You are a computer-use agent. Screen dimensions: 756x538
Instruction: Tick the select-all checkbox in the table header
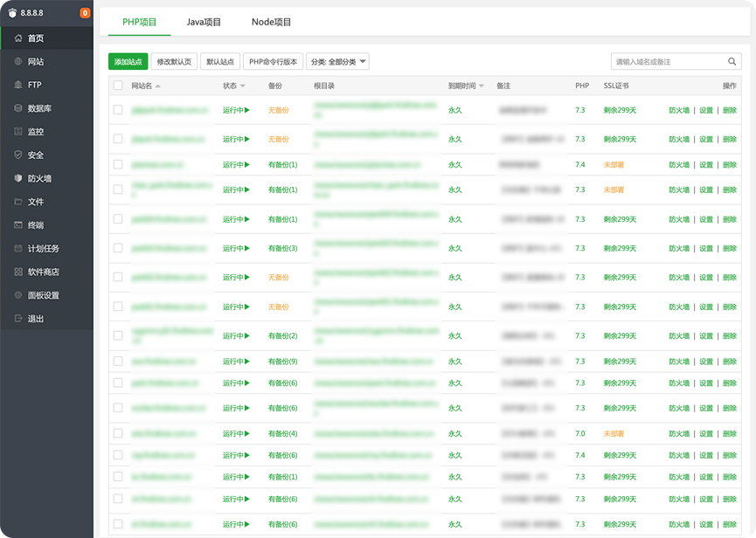pos(118,86)
